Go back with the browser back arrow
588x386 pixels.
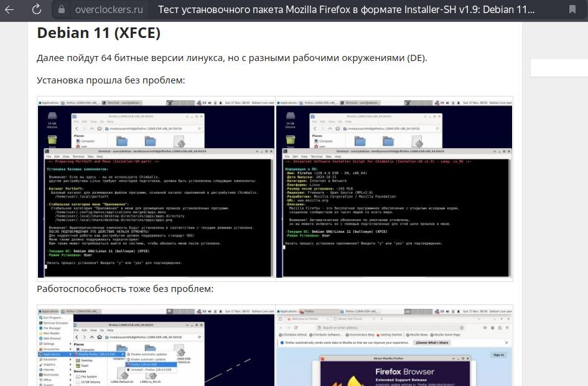point(9,9)
